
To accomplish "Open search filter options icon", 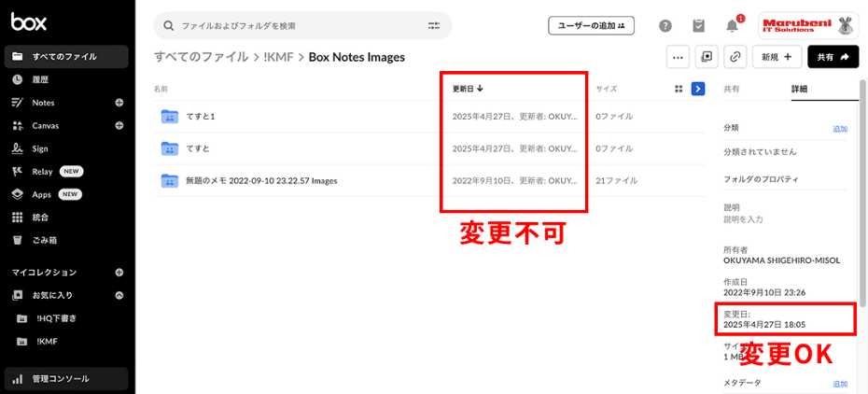I will [x=434, y=26].
